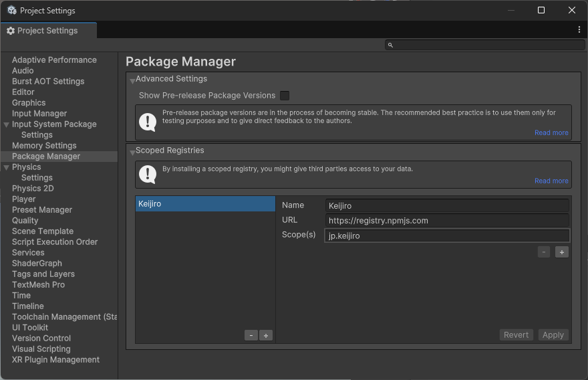Collapse the Physics category in sidebar

click(x=7, y=167)
